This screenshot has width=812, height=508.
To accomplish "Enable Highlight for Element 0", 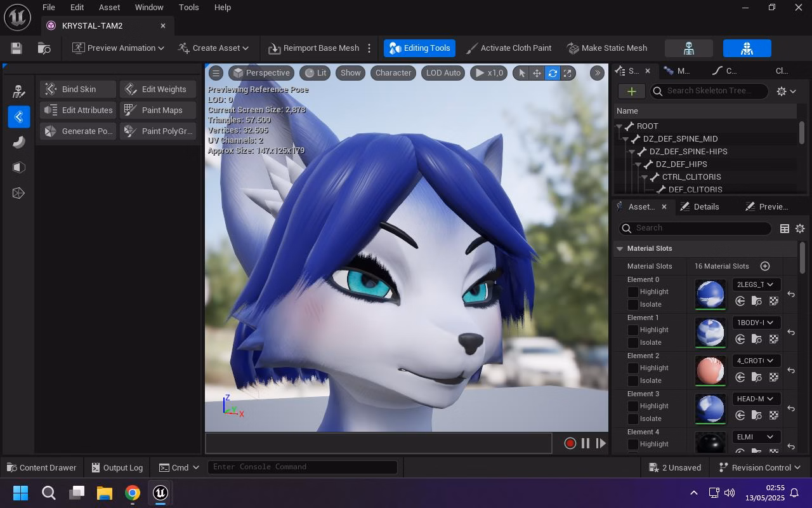I will click(x=633, y=292).
